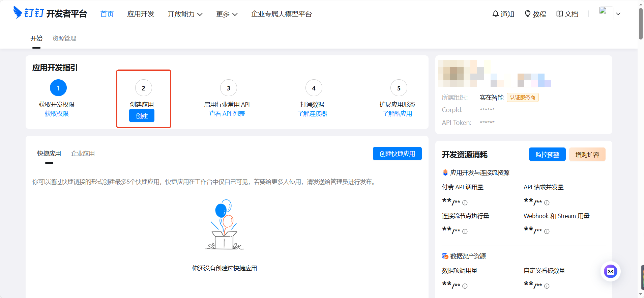Open the user avatar account dropdown
Viewport: 644px width, 298px height.
(610, 14)
